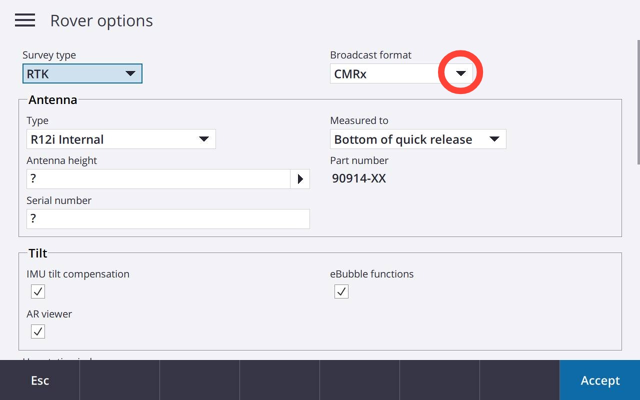Click the Serial number input field

[x=168, y=219]
